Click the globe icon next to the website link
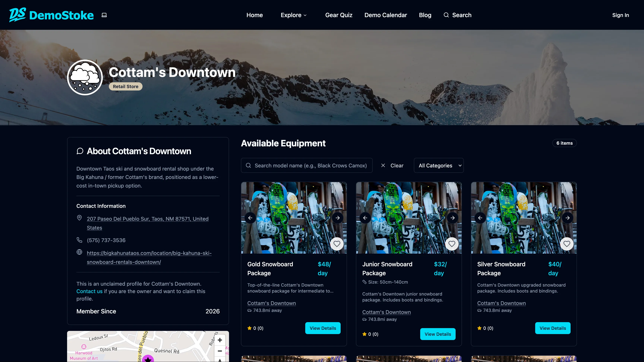Viewport: 644px width, 362px height. [80, 252]
